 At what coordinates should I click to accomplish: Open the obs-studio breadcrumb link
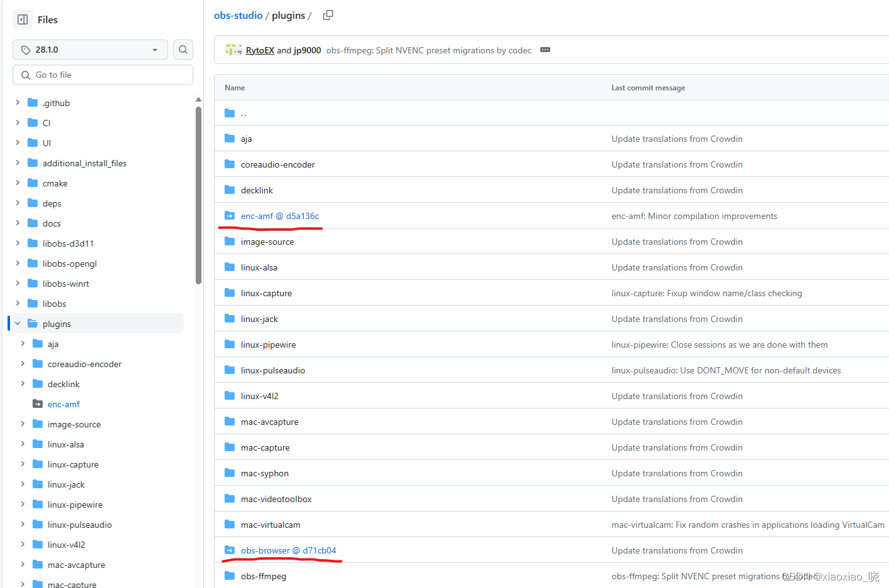(238, 15)
